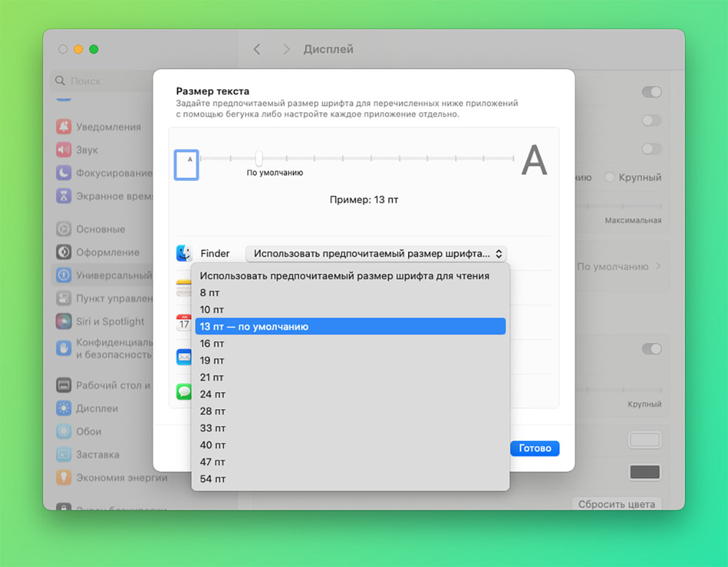Click the yellow minimize window button

point(78,49)
